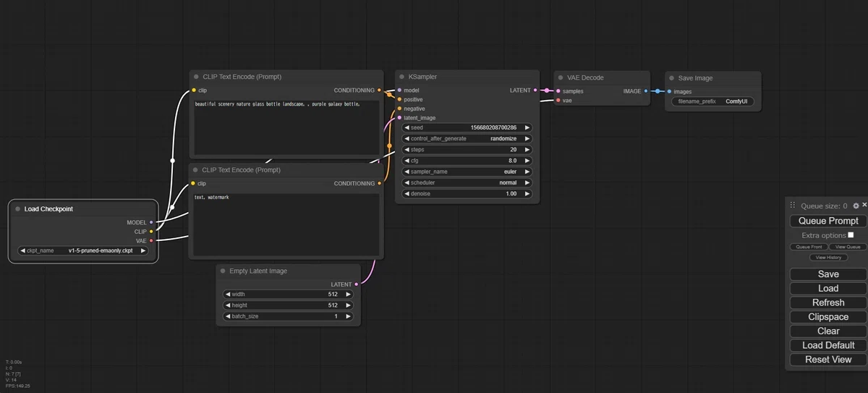Screen dimensions: 868x393
Task: Decrease height using its left arrow
Action: click(x=228, y=305)
